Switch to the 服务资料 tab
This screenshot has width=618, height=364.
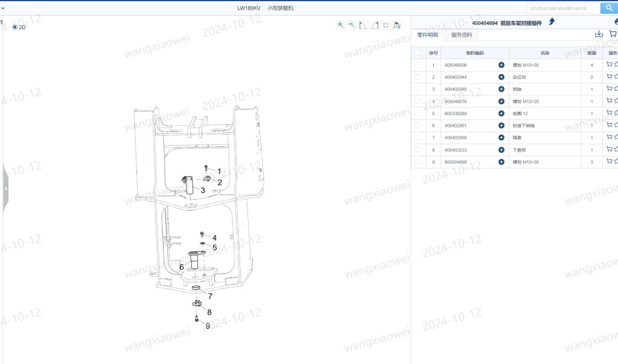click(462, 35)
